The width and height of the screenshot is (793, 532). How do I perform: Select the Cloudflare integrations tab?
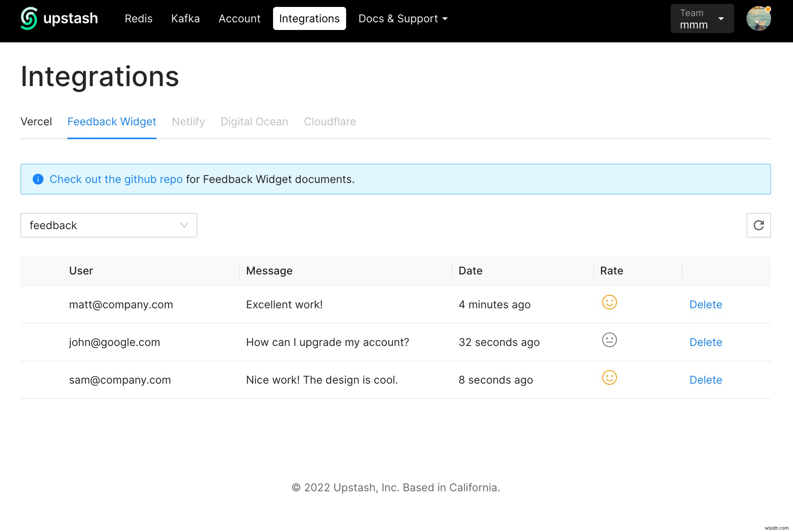(x=330, y=122)
